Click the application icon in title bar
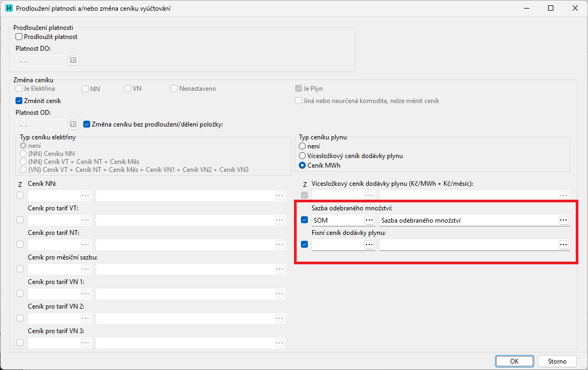588x370 pixels. tap(9, 9)
